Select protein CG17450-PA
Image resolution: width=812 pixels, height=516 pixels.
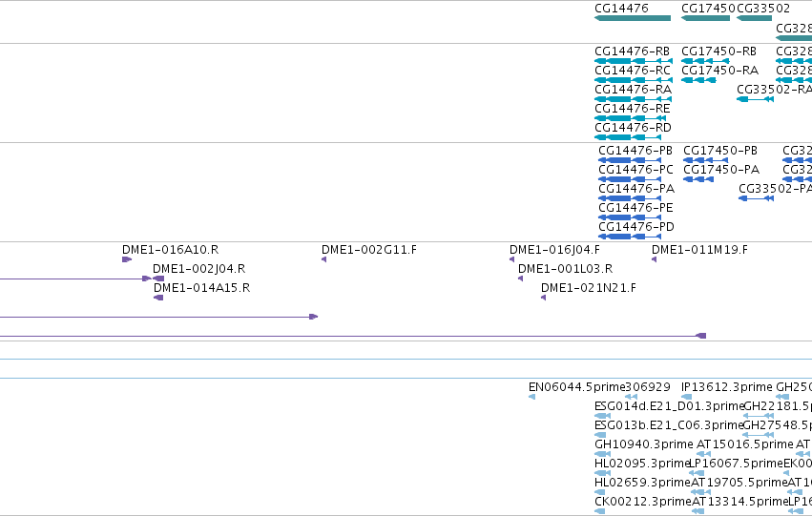[721, 170]
